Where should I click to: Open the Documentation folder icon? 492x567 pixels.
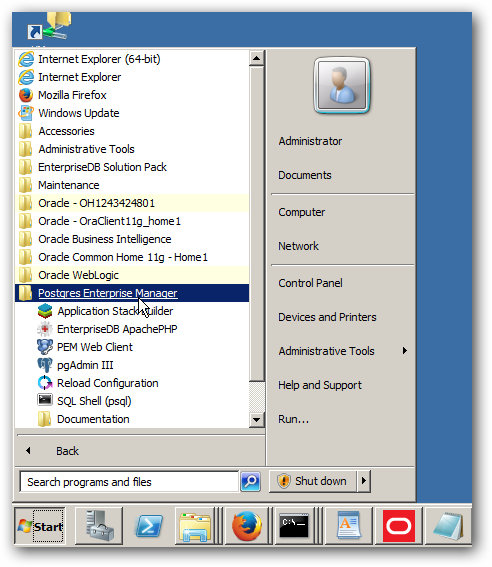point(45,419)
